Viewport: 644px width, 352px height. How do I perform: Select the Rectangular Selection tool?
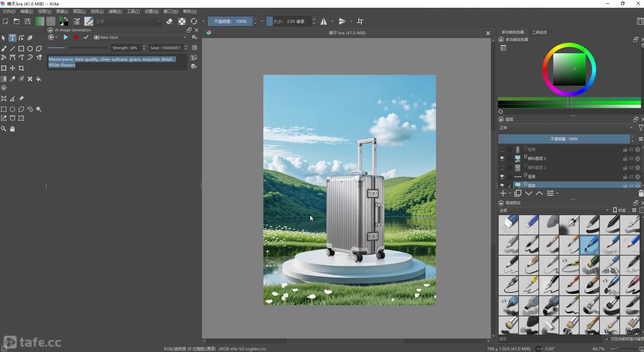(x=4, y=109)
